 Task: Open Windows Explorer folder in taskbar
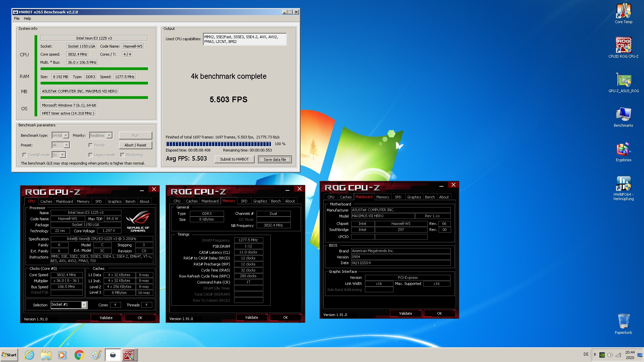46,355
